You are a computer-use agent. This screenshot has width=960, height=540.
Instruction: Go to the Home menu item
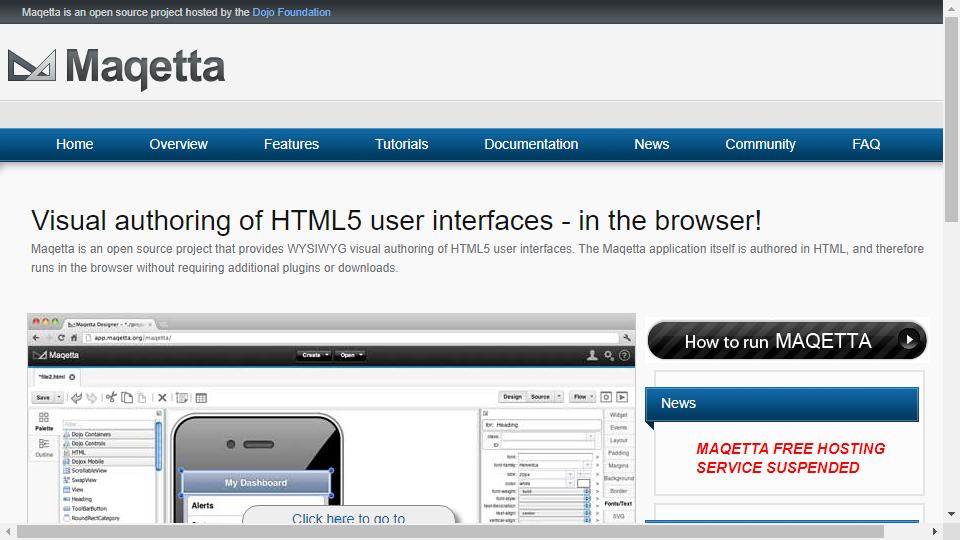(75, 144)
